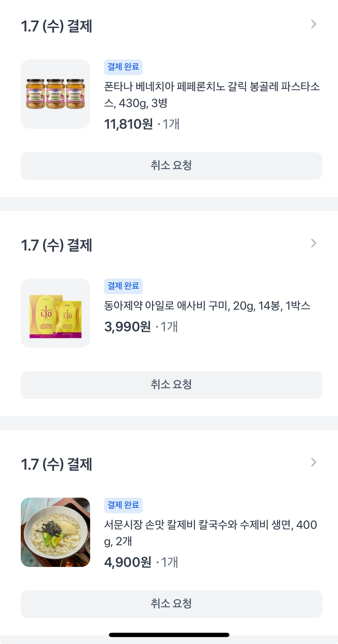Open the noodle bowl product photo
This screenshot has width=338, height=644.
click(55, 532)
